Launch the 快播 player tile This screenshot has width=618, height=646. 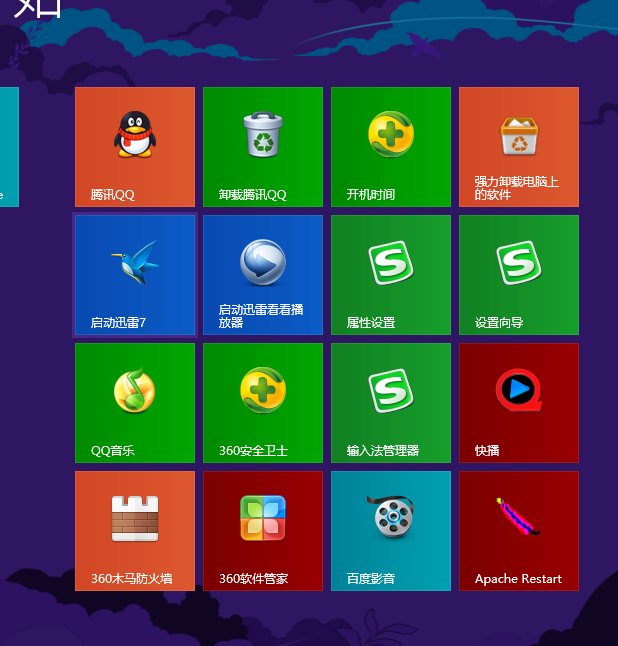[x=518, y=402]
